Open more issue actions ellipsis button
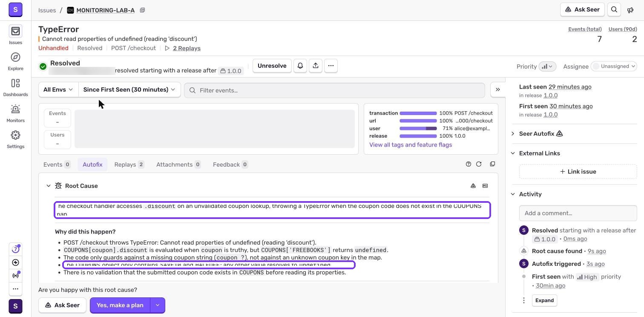644x317 pixels. [x=331, y=66]
